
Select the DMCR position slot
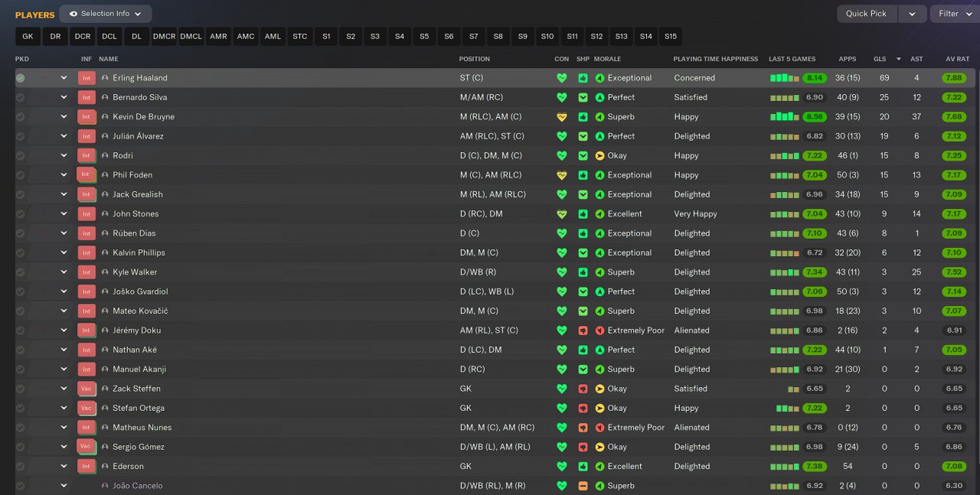[x=164, y=36]
